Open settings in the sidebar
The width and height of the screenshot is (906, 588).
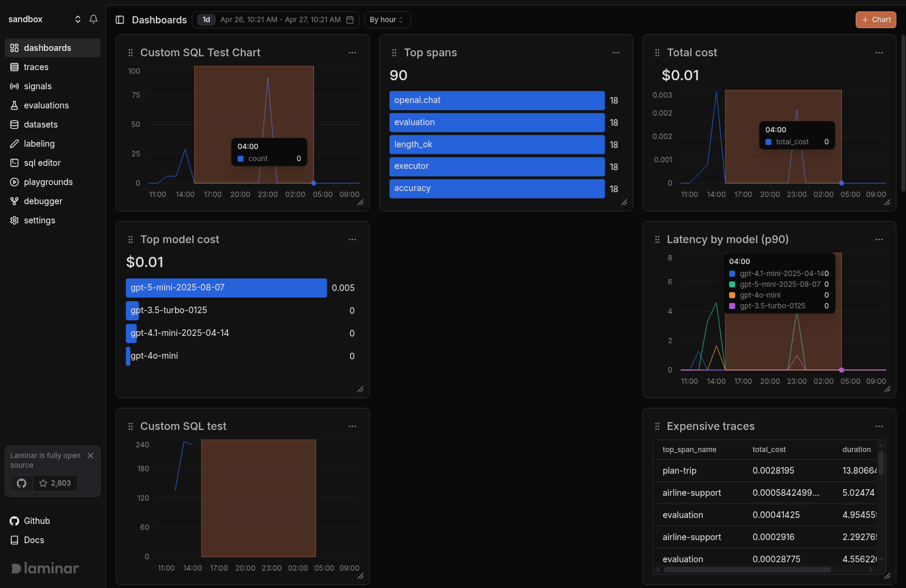tap(53, 220)
